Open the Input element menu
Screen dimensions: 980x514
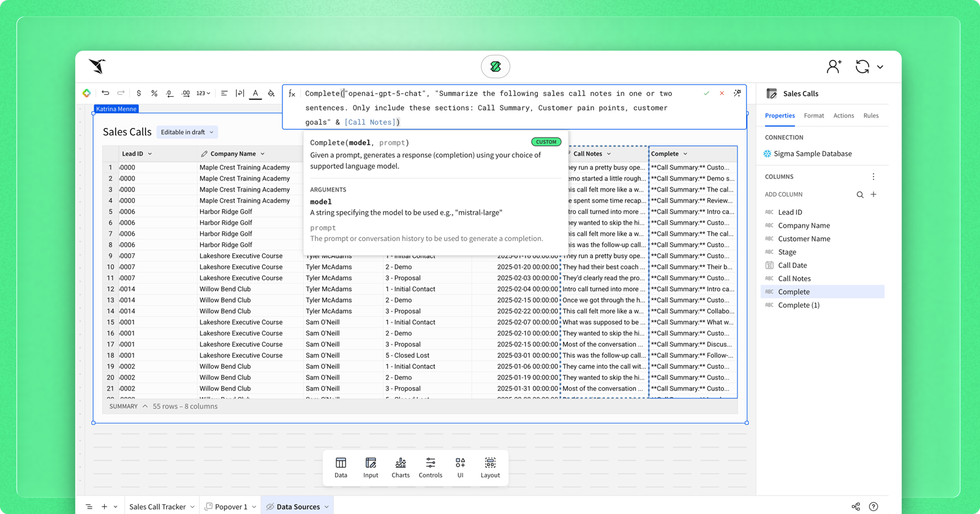[x=371, y=467]
